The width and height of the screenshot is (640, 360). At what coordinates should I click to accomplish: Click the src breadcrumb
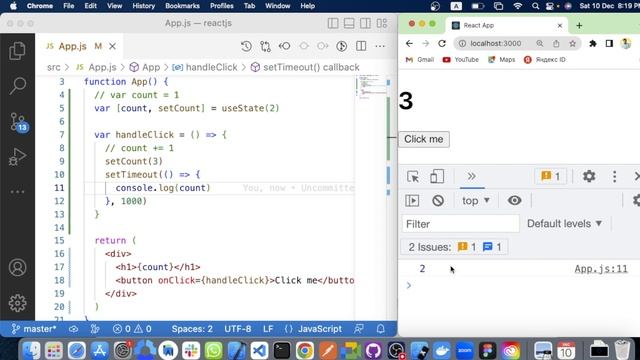click(53, 67)
